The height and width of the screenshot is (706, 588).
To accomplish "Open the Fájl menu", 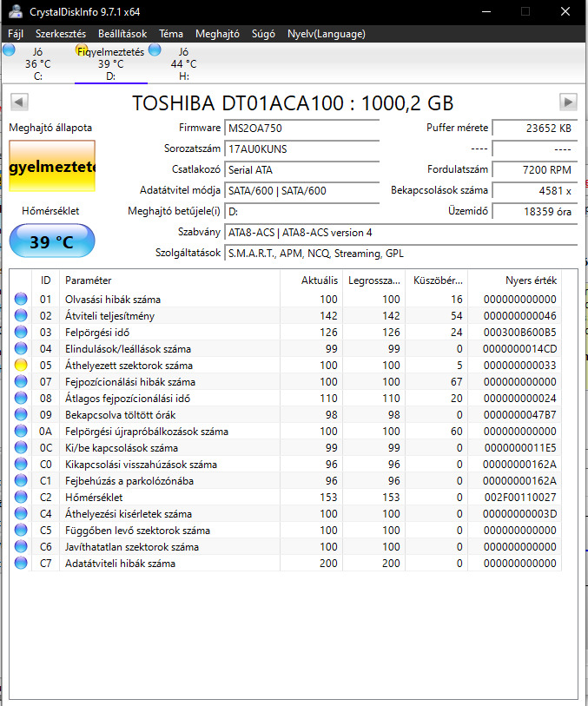I will (x=16, y=34).
